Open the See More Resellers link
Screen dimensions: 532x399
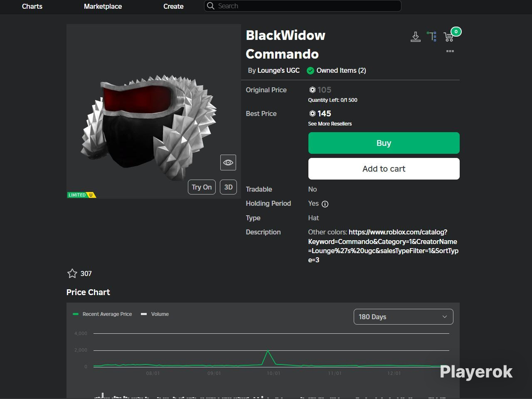(330, 124)
